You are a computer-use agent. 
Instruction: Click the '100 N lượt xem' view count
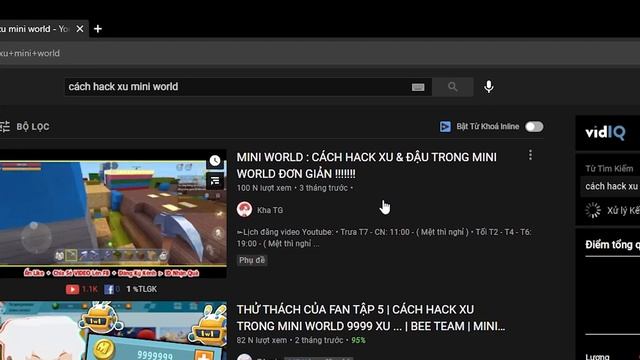(x=264, y=188)
